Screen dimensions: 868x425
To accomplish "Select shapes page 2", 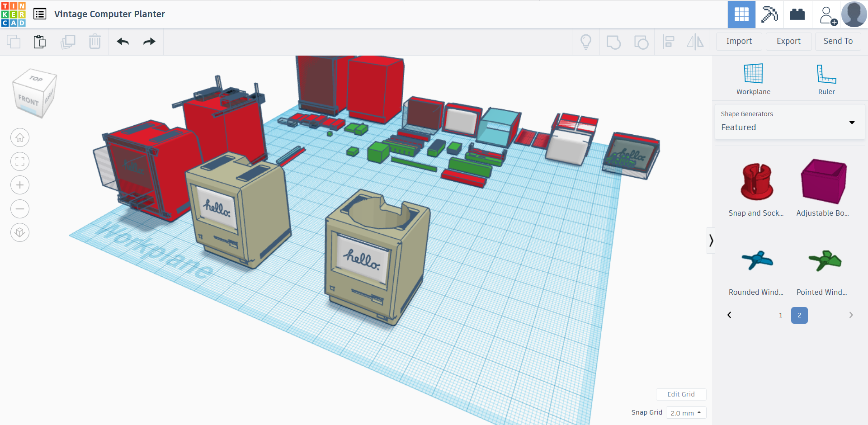I will pos(799,315).
